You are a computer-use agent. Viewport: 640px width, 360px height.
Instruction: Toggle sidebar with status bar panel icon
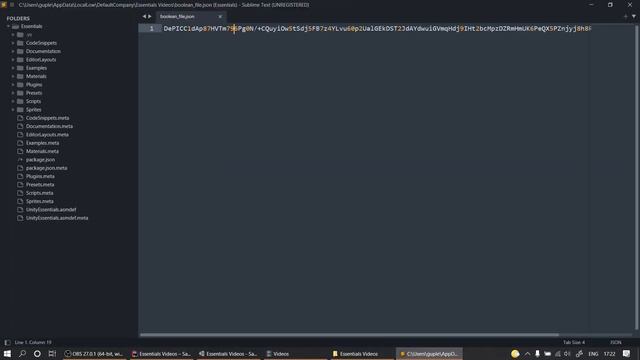tap(7, 342)
